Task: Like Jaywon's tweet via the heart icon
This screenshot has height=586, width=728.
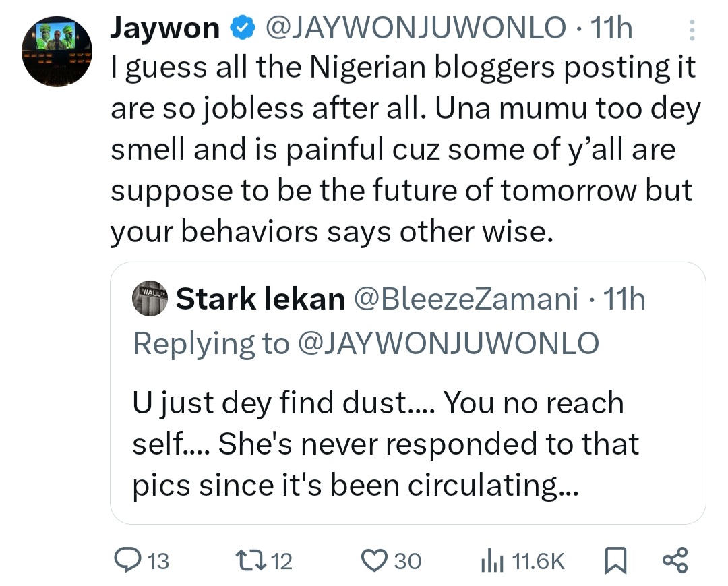Action: tap(376, 560)
